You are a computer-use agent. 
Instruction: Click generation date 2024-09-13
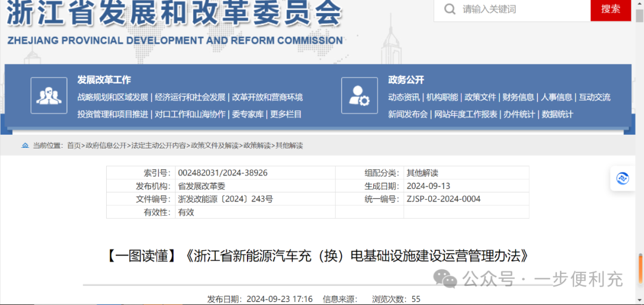[428, 186]
